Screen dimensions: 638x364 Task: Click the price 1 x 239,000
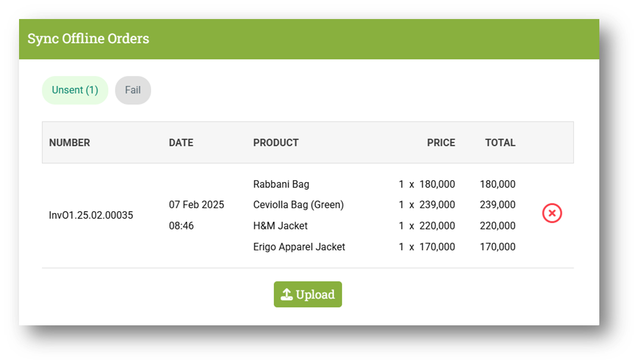[427, 205]
